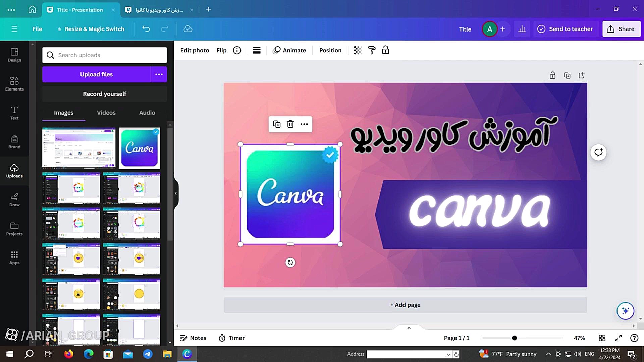
Task: Open more options on floating toolbar
Action: pyautogui.click(x=304, y=124)
